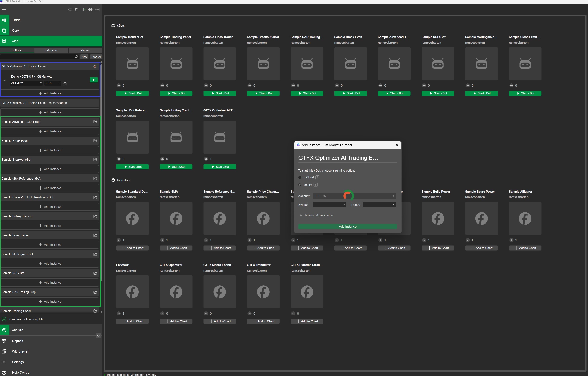Switch to the Indicators tab
588x376 pixels.
point(51,51)
